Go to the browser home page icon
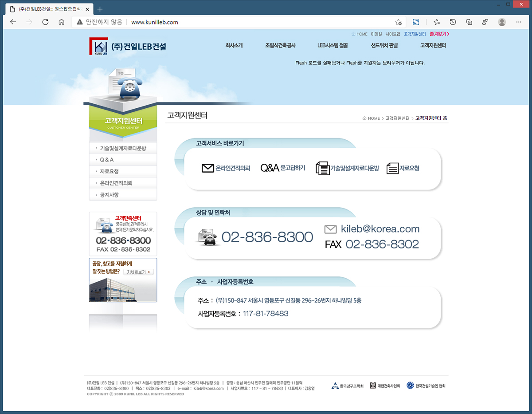 tap(62, 22)
